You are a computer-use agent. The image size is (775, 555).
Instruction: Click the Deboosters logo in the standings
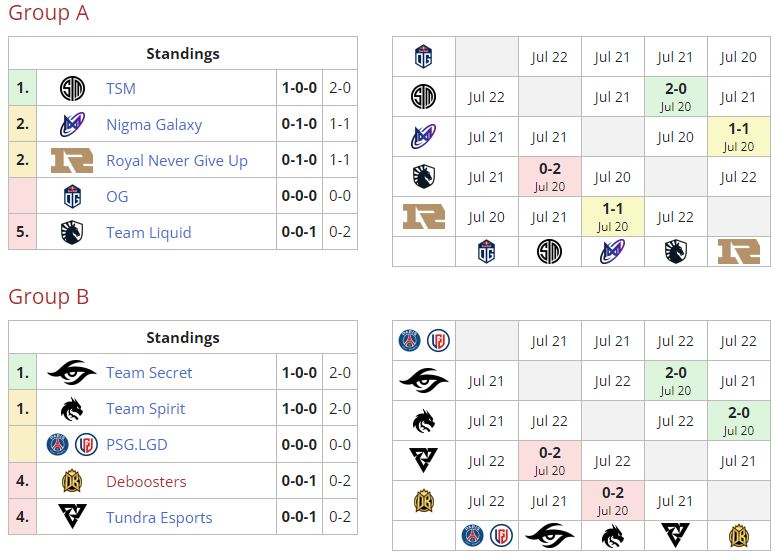point(72,481)
